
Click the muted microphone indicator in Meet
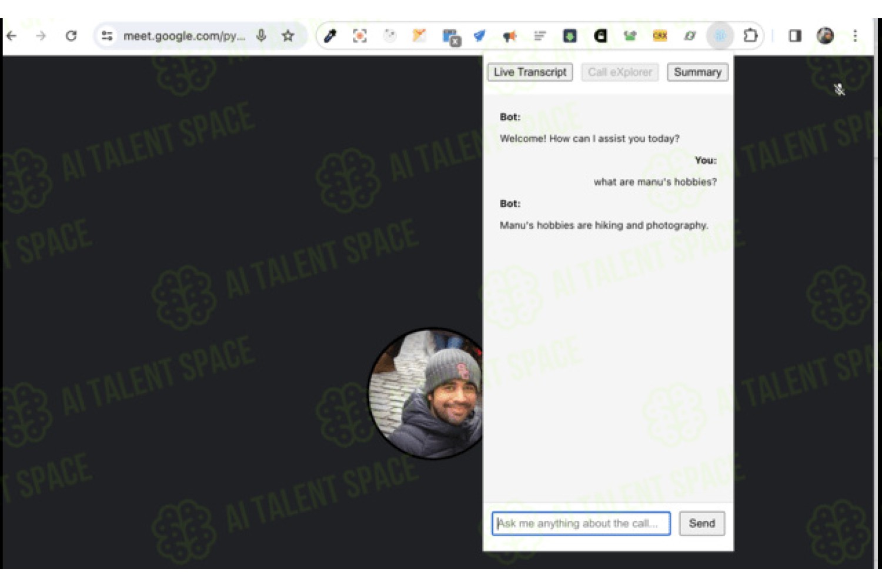[x=840, y=89]
